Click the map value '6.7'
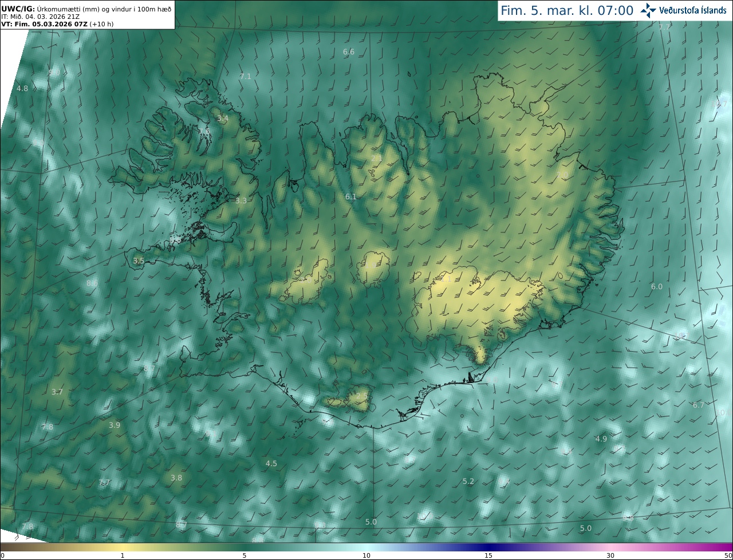The width and height of the screenshot is (733, 560). pos(699,405)
